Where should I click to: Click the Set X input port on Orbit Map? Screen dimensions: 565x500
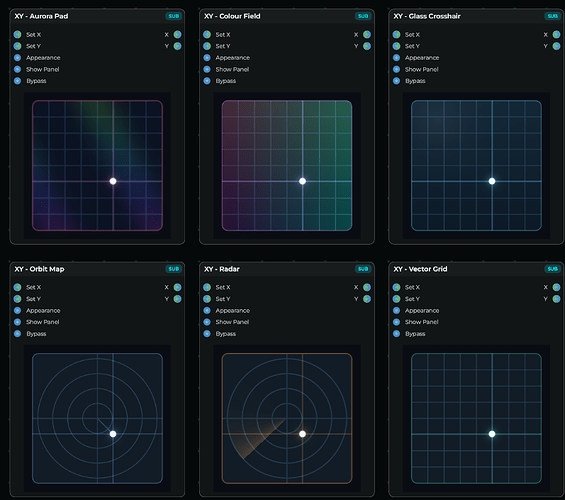tap(17, 287)
